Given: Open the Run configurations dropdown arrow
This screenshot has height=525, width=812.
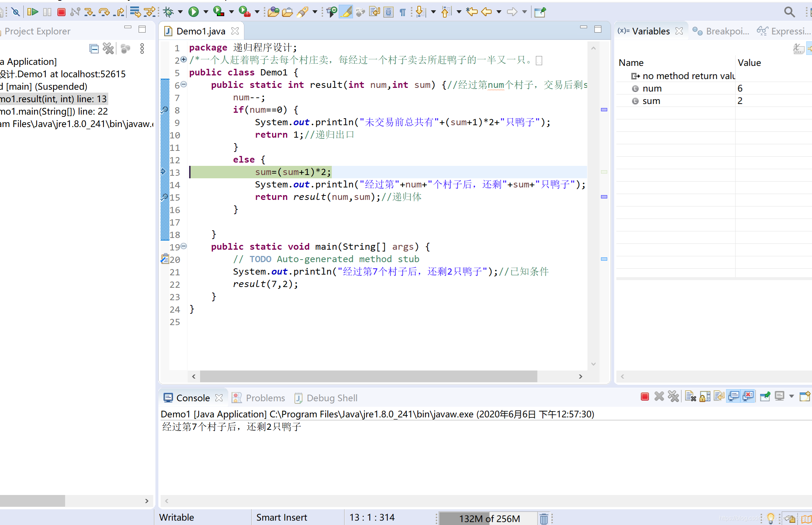Looking at the screenshot, I should point(206,12).
